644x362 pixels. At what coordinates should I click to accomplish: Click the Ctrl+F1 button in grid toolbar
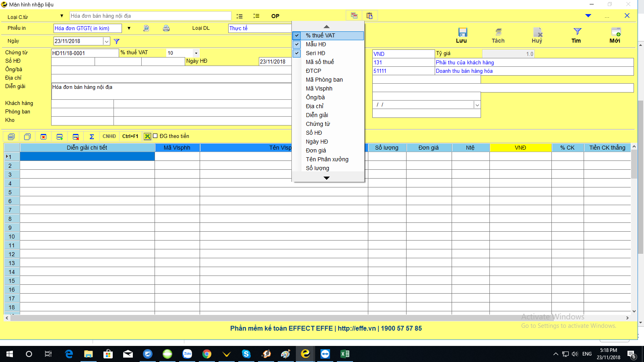click(x=130, y=136)
